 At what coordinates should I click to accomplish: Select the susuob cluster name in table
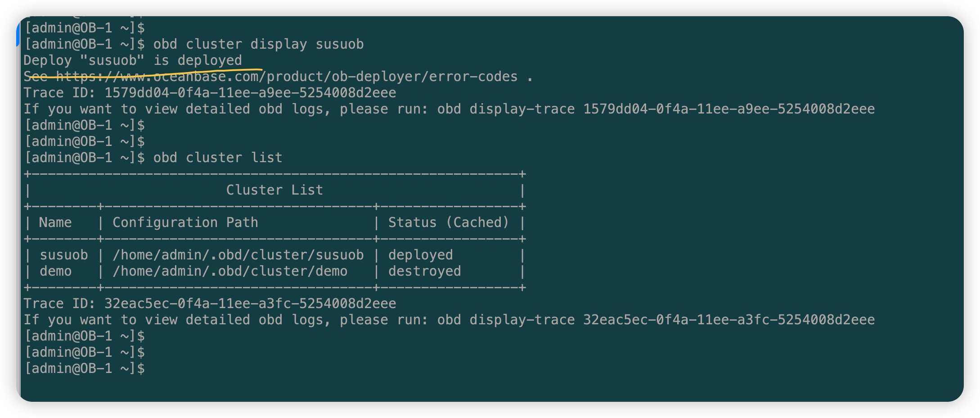pos(64,255)
